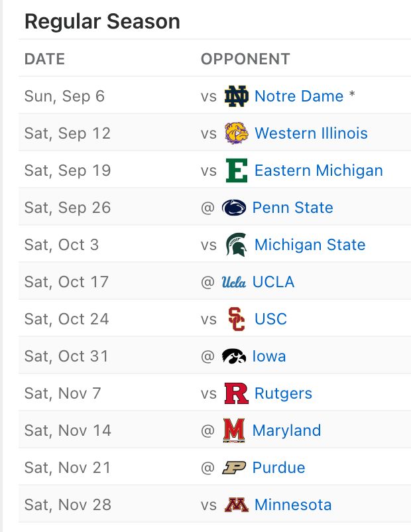Click the Penn State lion logo
The height and width of the screenshot is (532, 411).
coord(234,208)
